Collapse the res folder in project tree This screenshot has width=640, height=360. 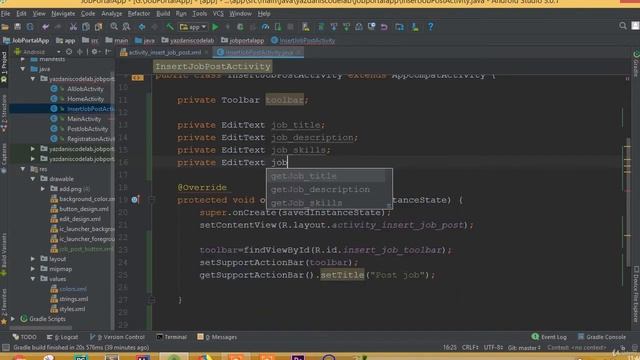pyautogui.click(x=23, y=169)
